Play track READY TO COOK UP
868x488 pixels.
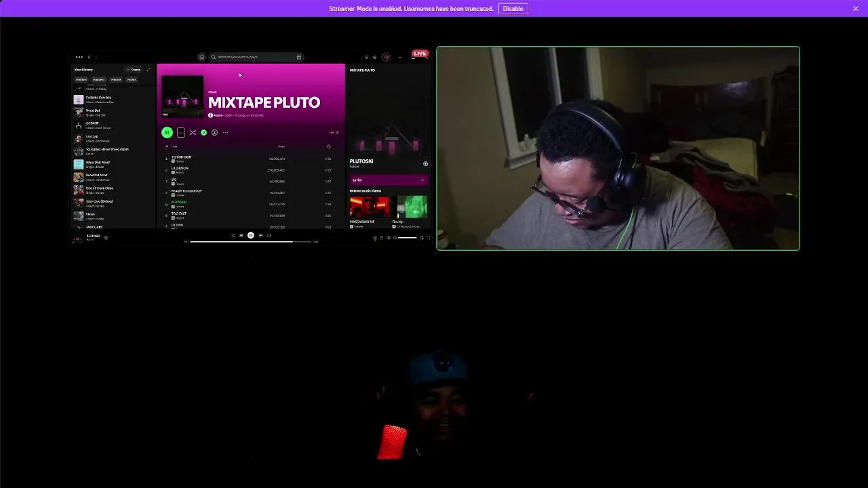point(250,193)
